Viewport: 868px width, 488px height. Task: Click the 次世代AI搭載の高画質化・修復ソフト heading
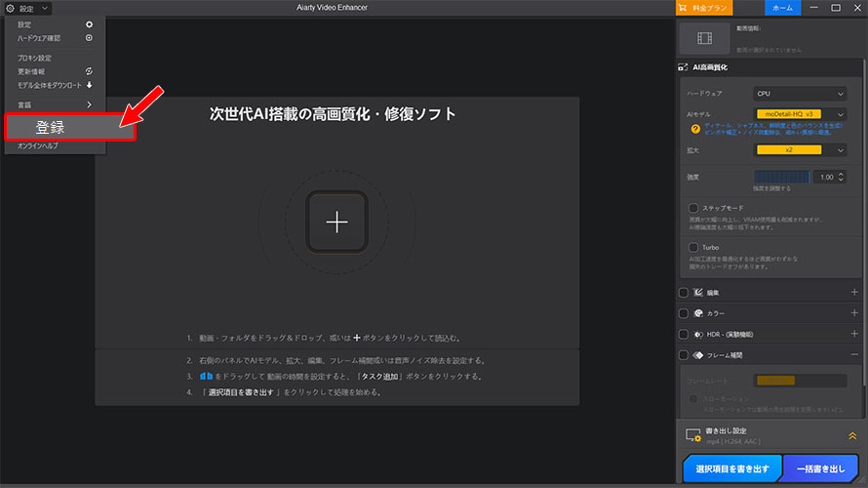333,114
